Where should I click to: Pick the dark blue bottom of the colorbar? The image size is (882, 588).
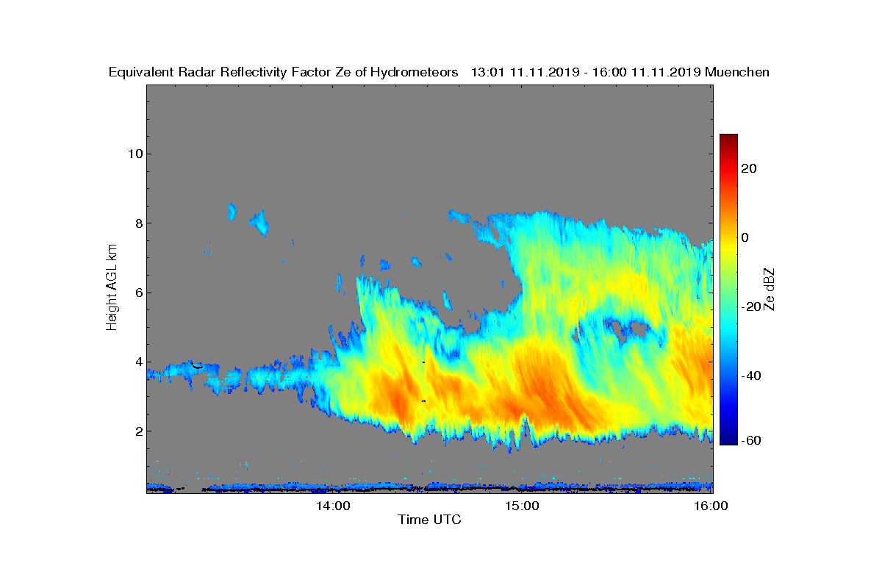click(x=728, y=441)
